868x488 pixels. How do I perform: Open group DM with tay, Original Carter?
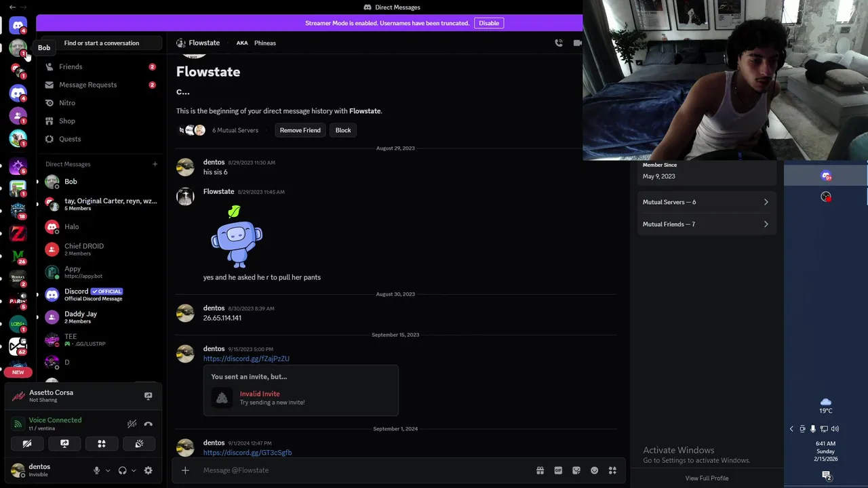(100, 204)
